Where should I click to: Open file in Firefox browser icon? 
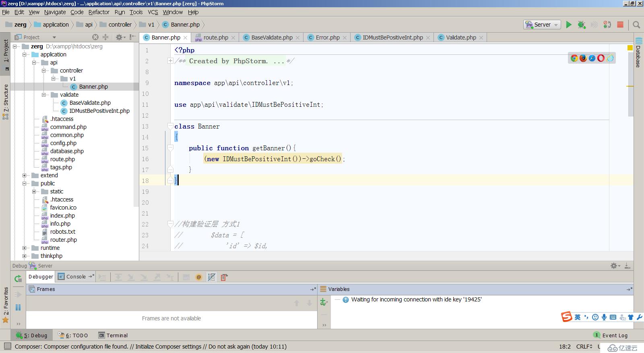tap(583, 58)
